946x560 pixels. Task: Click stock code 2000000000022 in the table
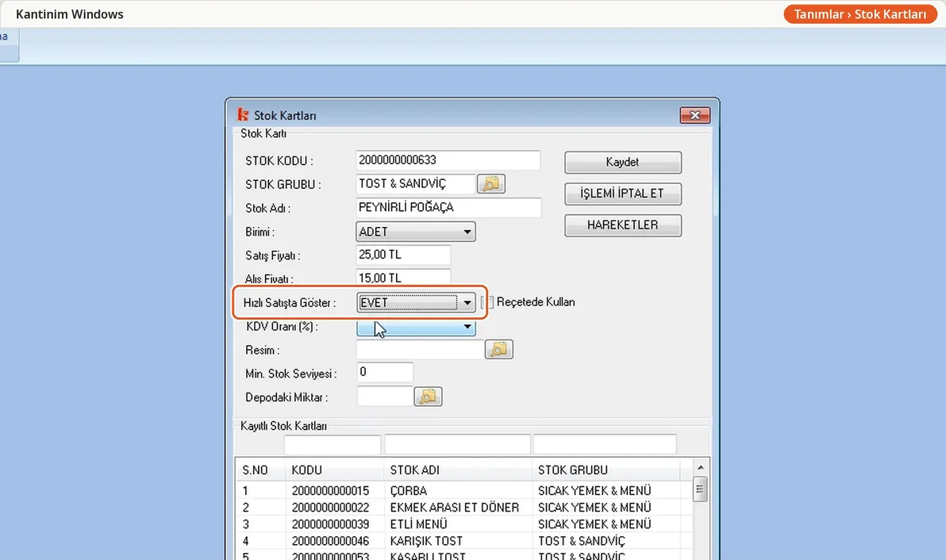[331, 508]
